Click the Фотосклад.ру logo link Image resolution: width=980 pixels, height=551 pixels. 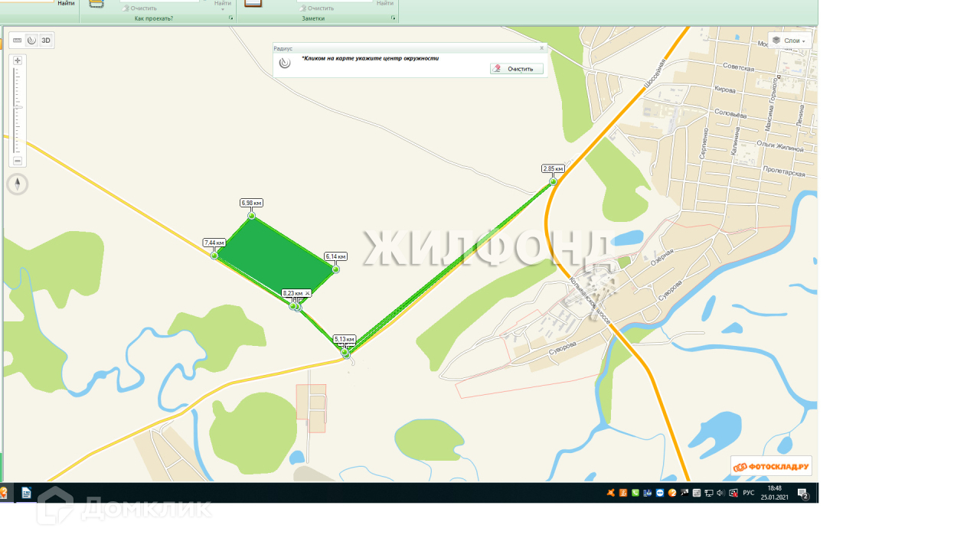pyautogui.click(x=772, y=466)
